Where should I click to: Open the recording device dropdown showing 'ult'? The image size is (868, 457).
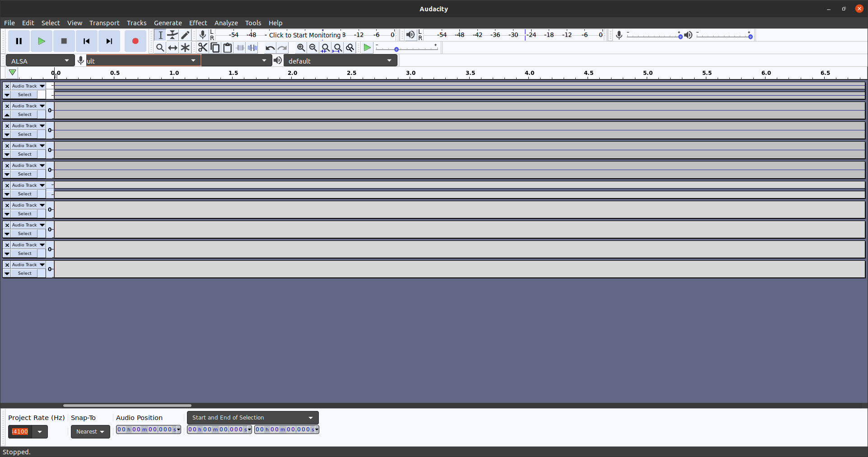143,60
